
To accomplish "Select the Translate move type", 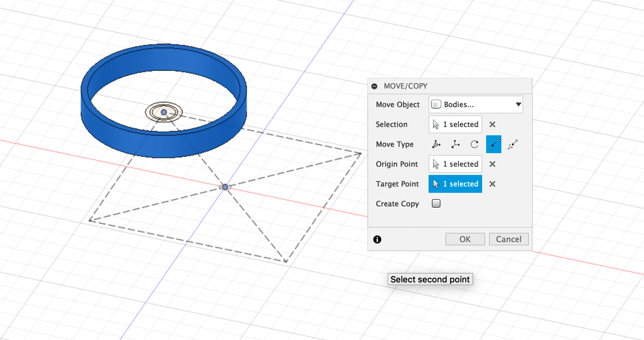I will [455, 144].
